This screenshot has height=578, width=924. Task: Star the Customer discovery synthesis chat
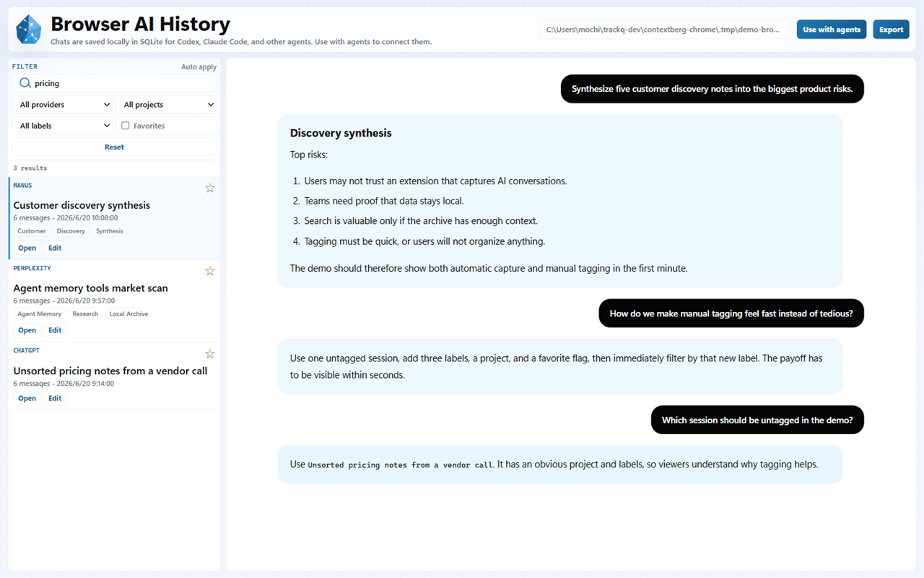pos(210,188)
